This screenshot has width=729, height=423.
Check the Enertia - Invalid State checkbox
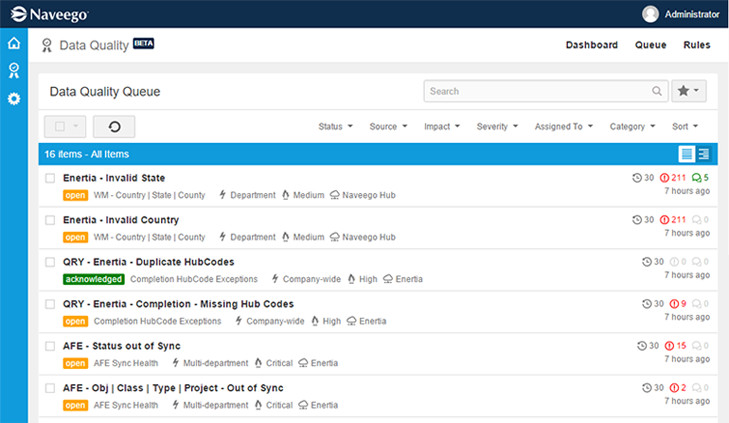pos(50,178)
